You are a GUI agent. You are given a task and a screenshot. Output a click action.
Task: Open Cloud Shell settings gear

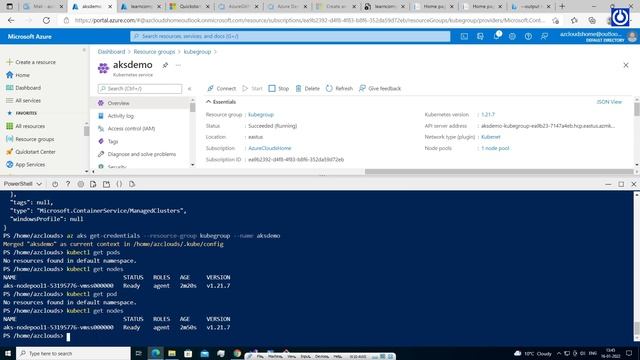click(x=80, y=184)
